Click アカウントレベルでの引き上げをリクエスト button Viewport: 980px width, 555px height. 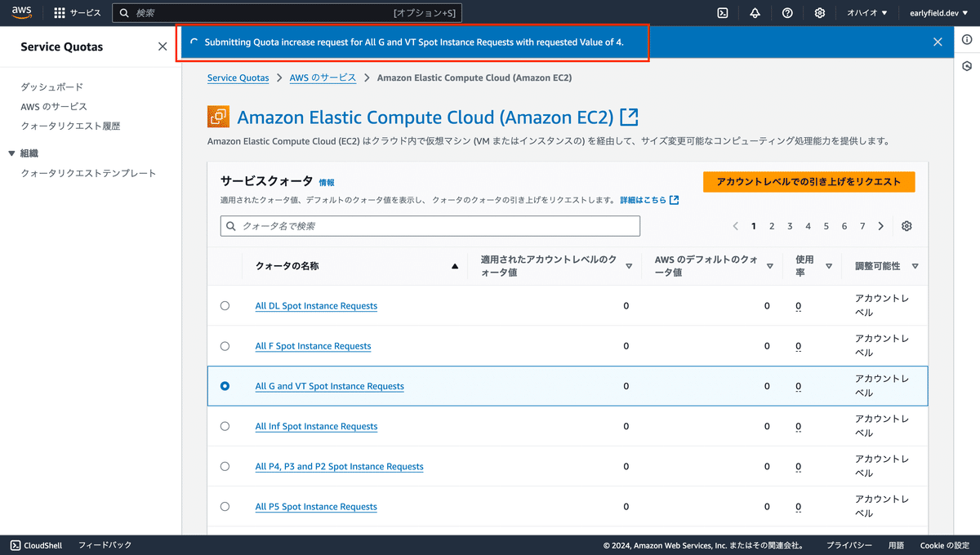click(x=808, y=182)
